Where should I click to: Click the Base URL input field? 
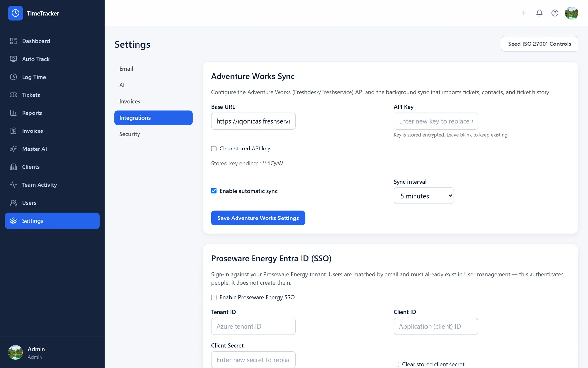coord(253,121)
